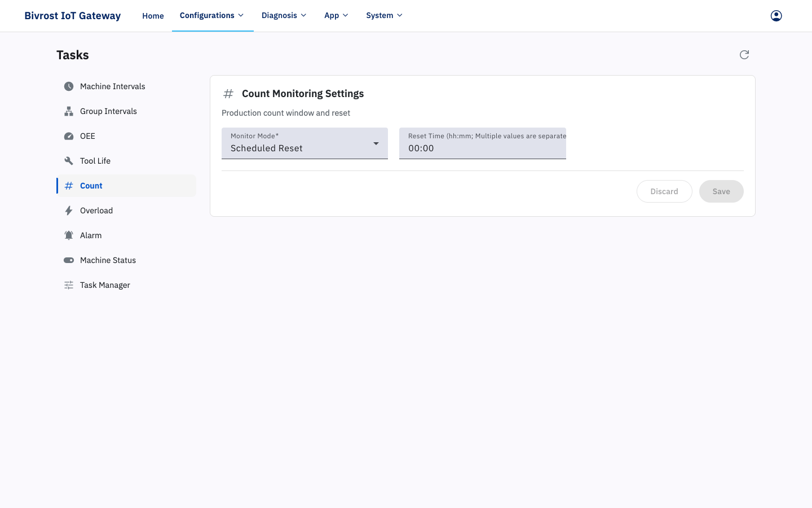Click the Reset Time input field
This screenshot has width=812, height=508.
point(483,143)
